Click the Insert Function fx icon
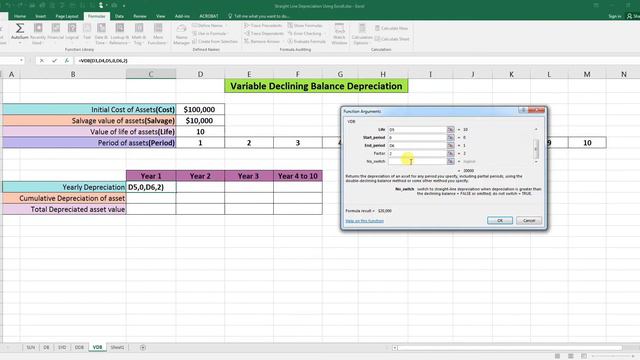Image resolution: width=640 pixels, height=360 pixels. pyautogui.click(x=67, y=60)
